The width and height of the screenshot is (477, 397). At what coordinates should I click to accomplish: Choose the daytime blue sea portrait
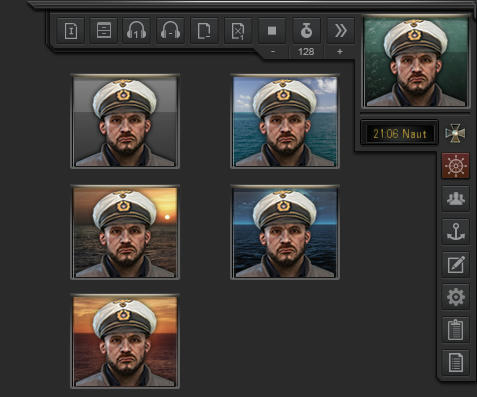[x=285, y=122]
